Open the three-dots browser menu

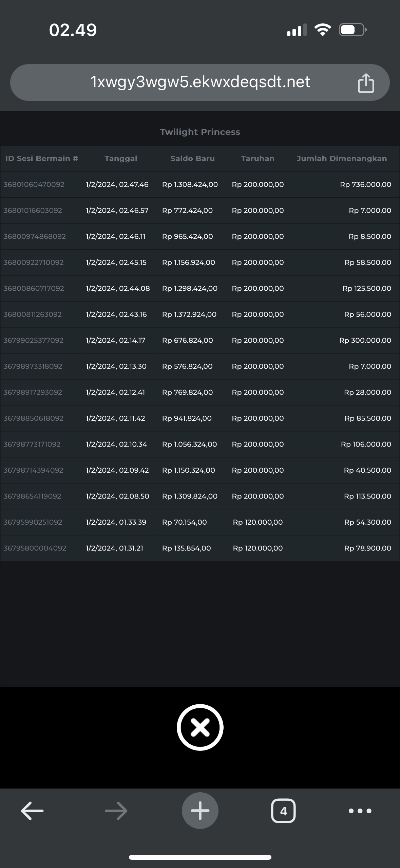coord(360,811)
